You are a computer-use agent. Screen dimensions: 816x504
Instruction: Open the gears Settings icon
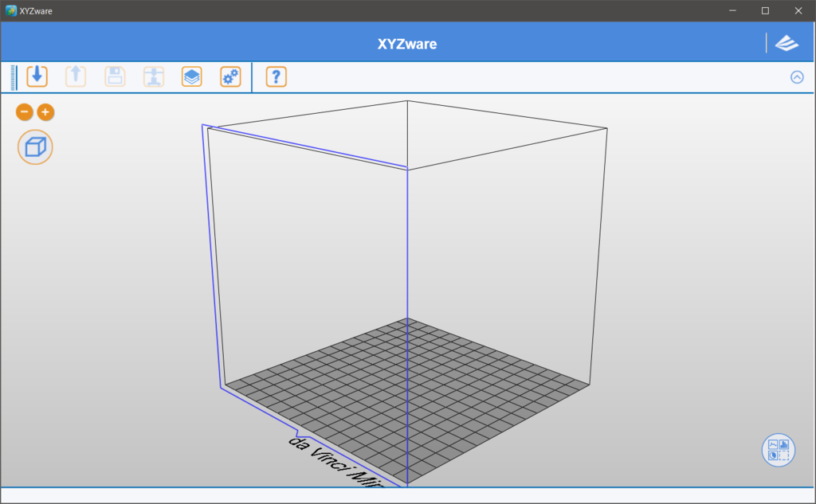click(230, 76)
